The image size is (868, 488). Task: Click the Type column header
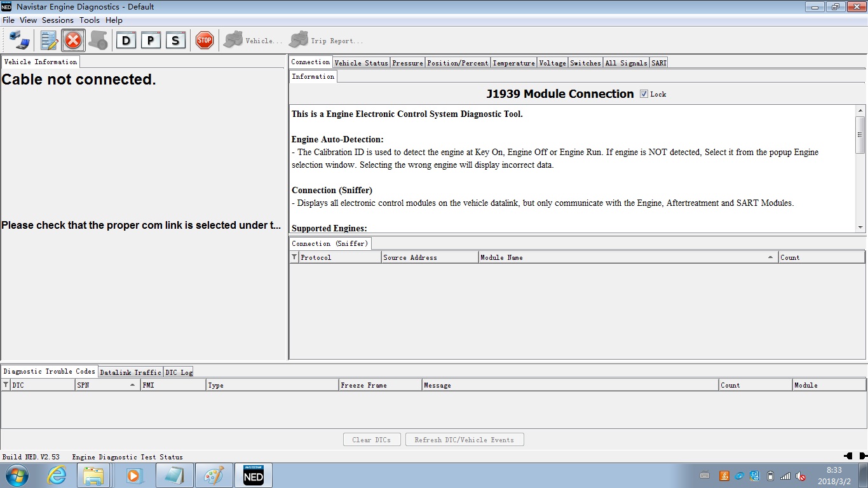coord(273,385)
